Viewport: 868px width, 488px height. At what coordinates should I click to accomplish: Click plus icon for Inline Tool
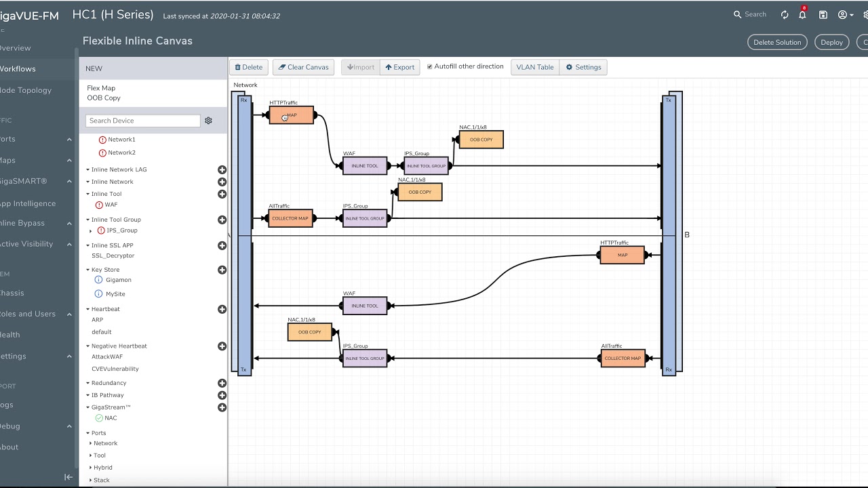coord(222,194)
